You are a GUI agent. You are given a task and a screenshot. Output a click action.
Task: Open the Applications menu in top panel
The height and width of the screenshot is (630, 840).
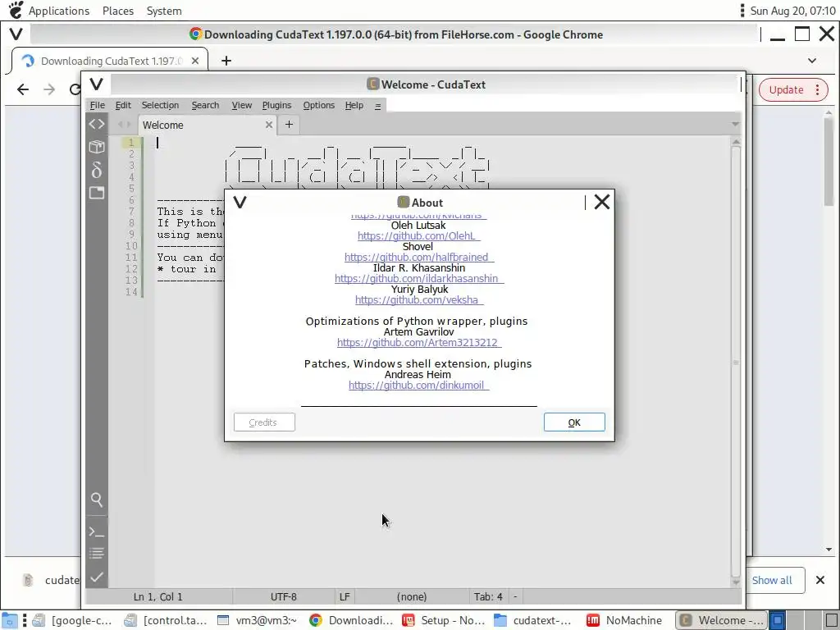click(59, 11)
